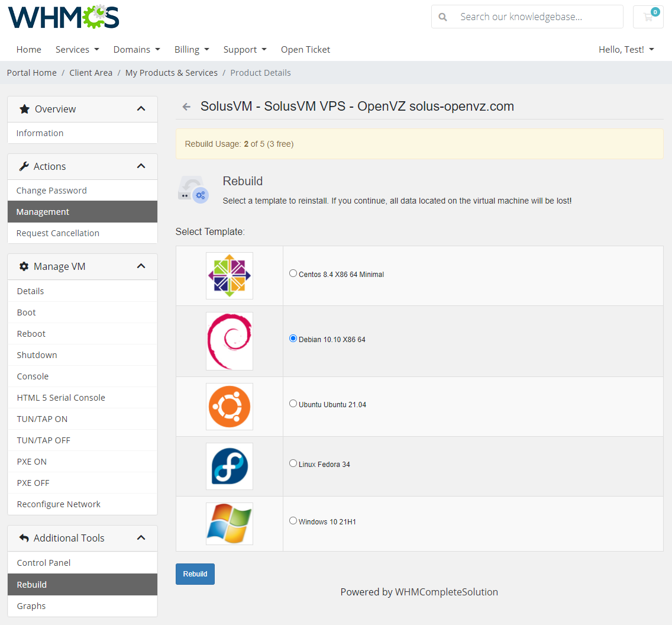672x625 pixels.
Task: Open the Support menu
Action: click(x=245, y=50)
